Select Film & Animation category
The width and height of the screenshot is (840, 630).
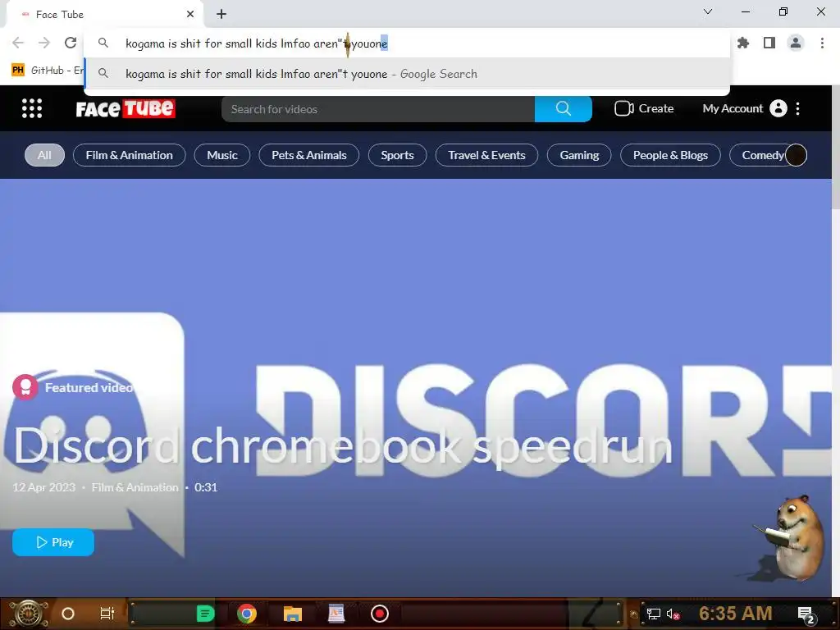pyautogui.click(x=129, y=155)
